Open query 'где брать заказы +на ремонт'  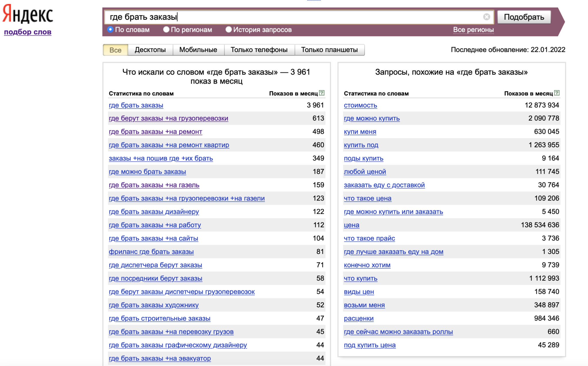(x=155, y=132)
